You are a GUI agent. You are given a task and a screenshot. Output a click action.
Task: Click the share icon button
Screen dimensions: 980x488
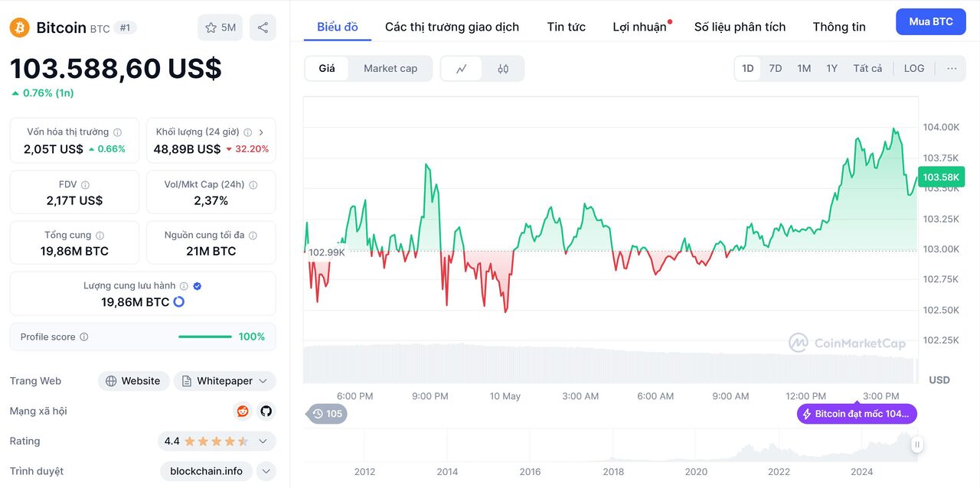pos(263,28)
